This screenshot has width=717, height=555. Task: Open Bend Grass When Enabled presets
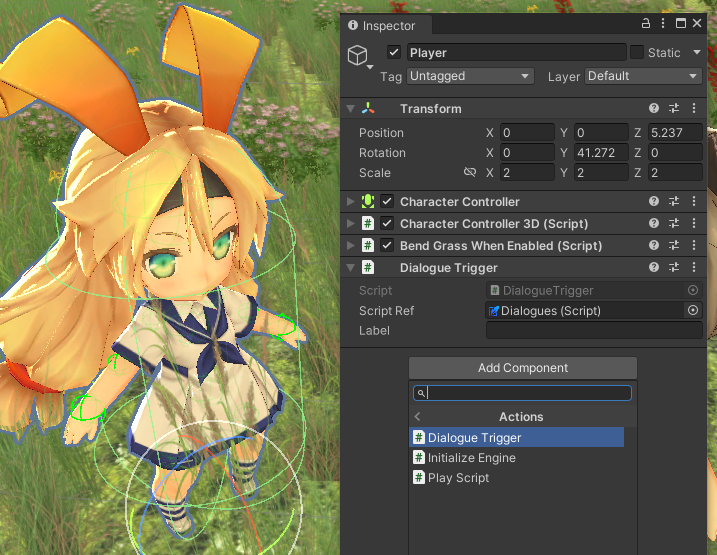tap(674, 245)
